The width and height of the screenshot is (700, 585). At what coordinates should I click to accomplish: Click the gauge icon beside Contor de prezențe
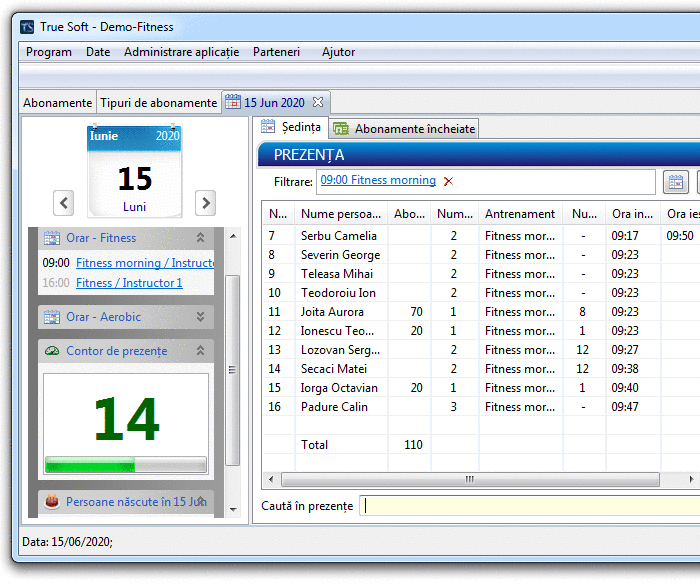51,351
